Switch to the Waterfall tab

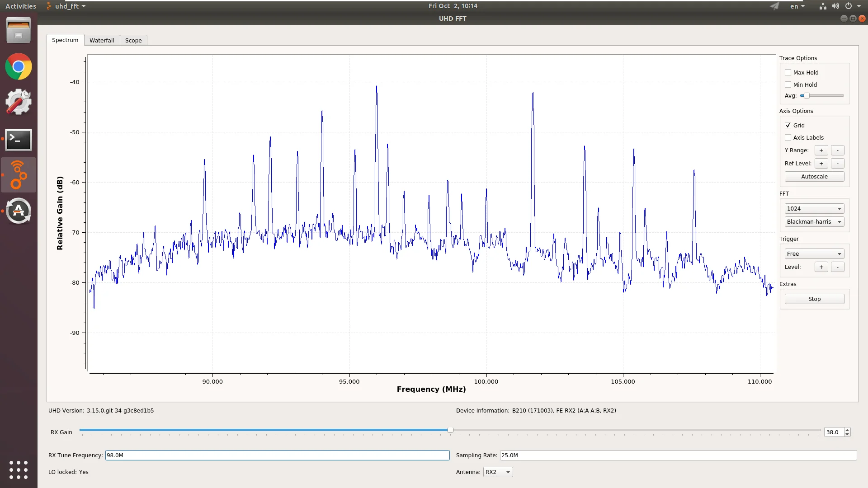click(x=102, y=40)
